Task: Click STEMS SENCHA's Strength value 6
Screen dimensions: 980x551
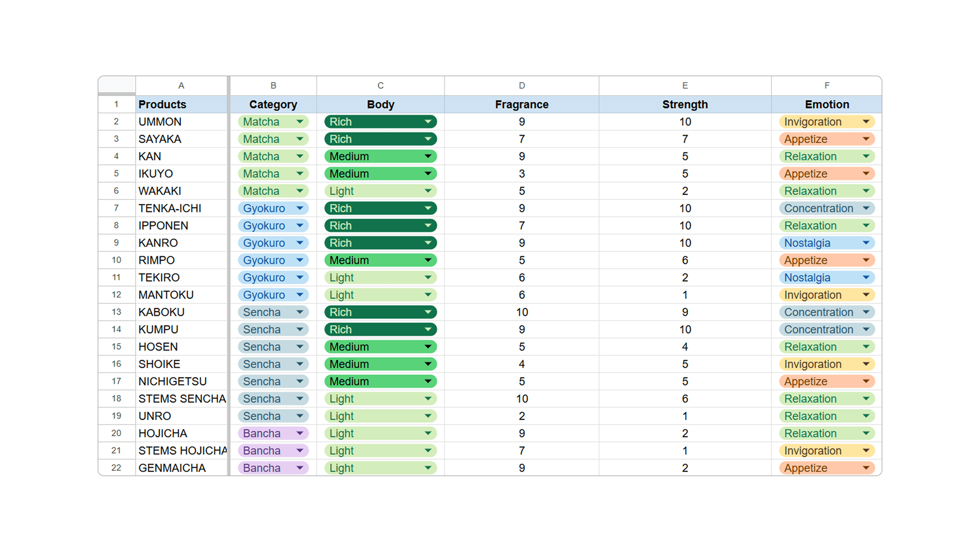Action: [x=685, y=399]
